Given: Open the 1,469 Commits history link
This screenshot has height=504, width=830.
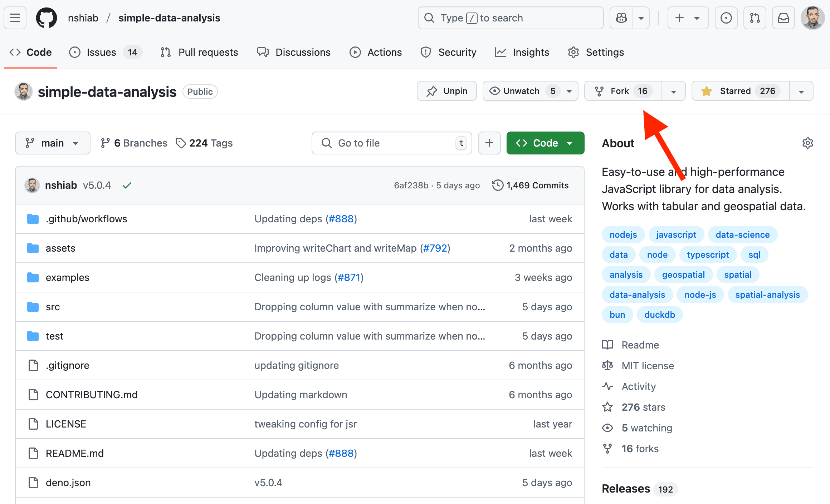Looking at the screenshot, I should pyautogui.click(x=530, y=185).
